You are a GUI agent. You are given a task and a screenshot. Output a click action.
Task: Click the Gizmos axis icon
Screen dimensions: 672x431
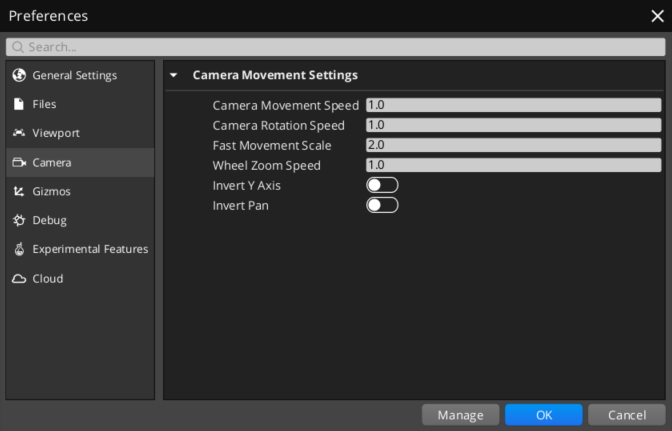pyautogui.click(x=19, y=191)
